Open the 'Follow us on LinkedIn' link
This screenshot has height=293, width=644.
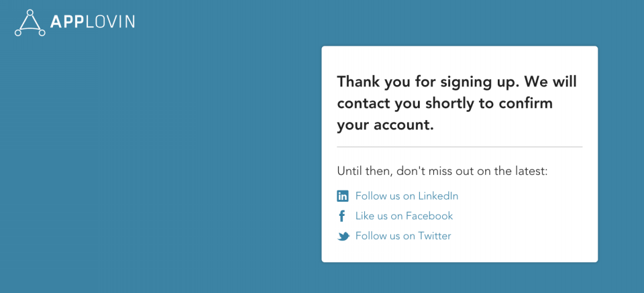click(407, 196)
